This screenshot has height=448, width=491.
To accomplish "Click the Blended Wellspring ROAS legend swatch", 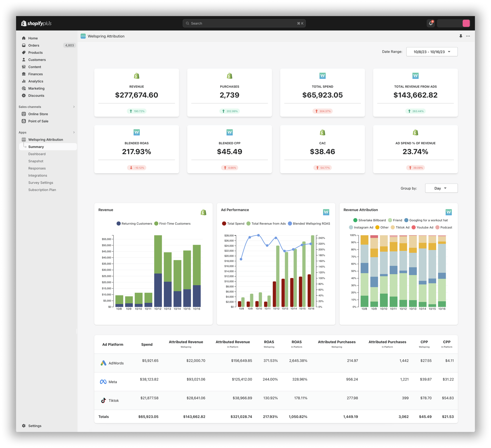I will [290, 224].
